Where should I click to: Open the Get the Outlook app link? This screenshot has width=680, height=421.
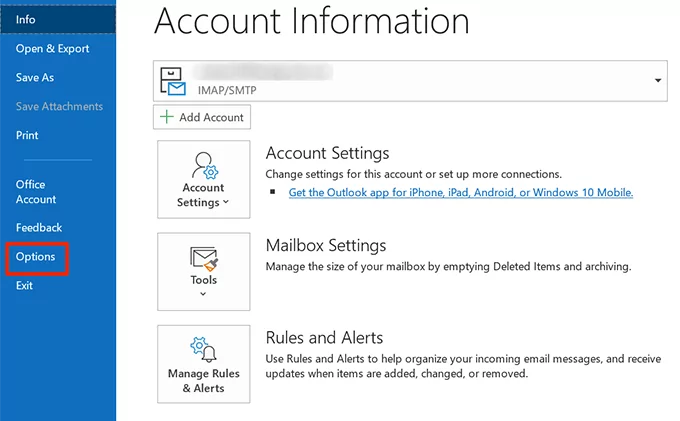[461, 192]
